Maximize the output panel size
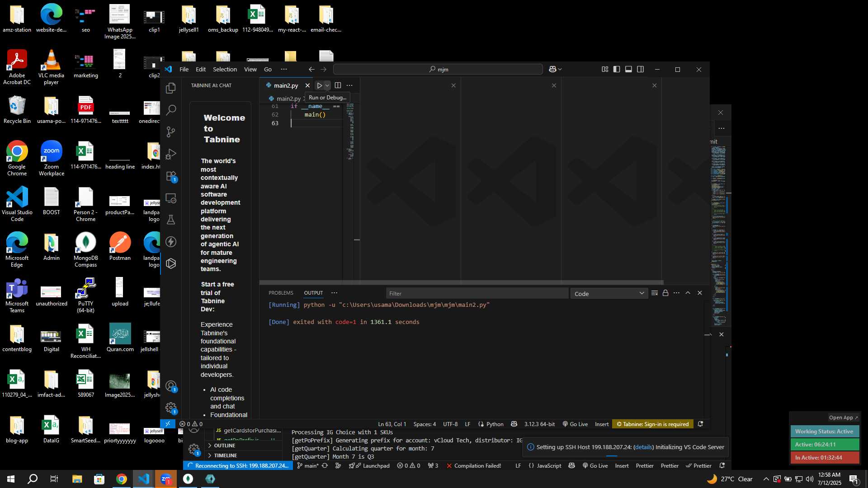Viewport: 868px width, 488px height. tap(688, 293)
